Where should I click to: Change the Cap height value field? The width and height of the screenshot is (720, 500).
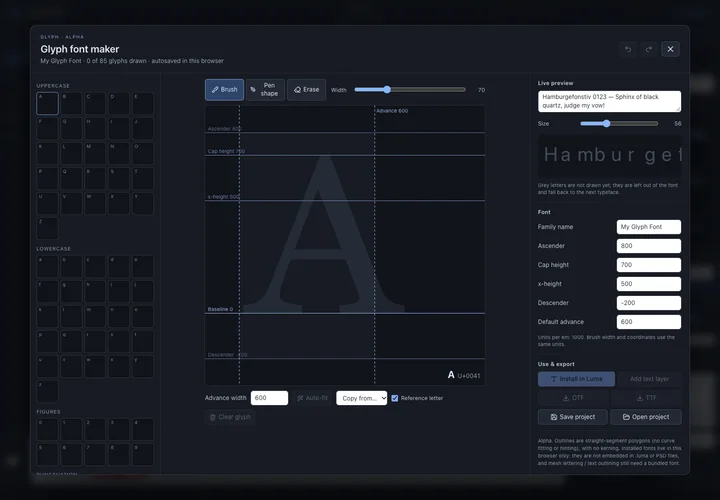coord(648,265)
